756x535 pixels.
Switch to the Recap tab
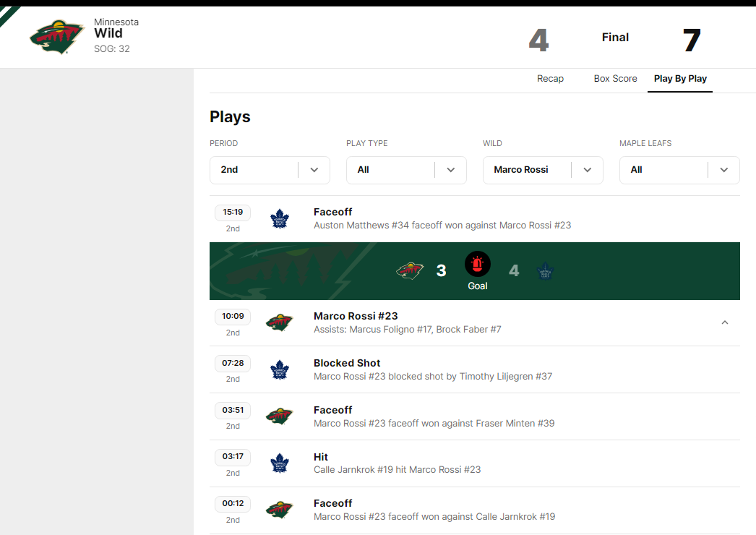550,79
